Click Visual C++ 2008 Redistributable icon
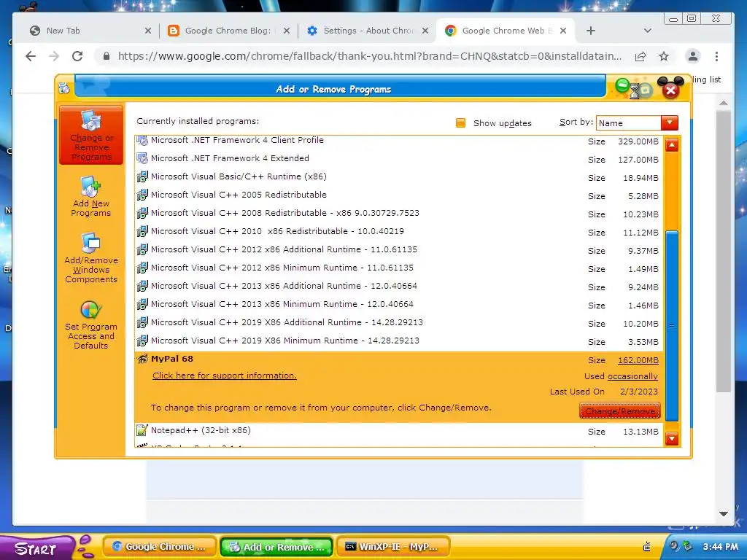This screenshot has width=747, height=560. (x=142, y=213)
